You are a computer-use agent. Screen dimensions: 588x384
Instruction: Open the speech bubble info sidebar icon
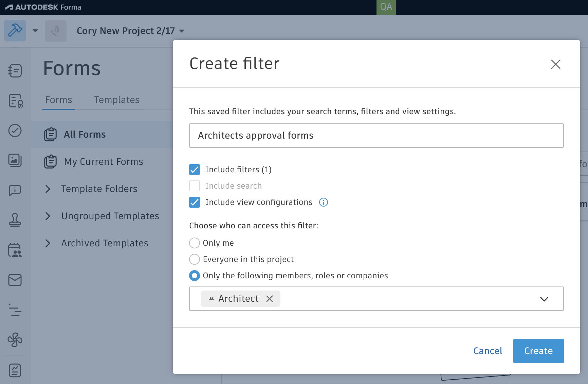coord(15,190)
